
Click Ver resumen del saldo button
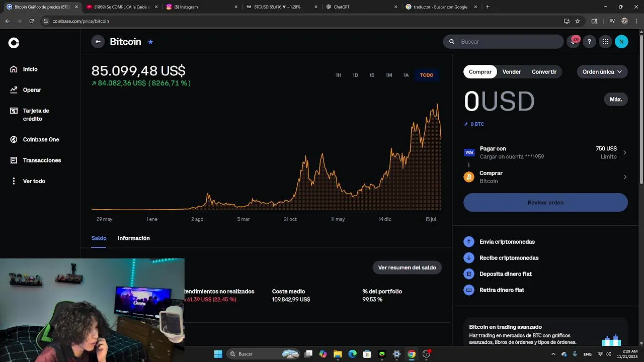(407, 267)
